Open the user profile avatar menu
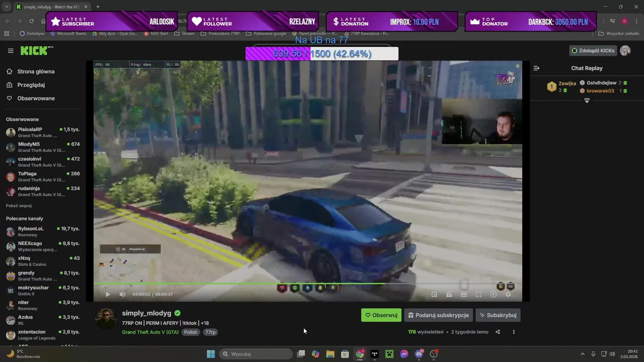Viewport: 644px width, 362px height. tap(625, 51)
